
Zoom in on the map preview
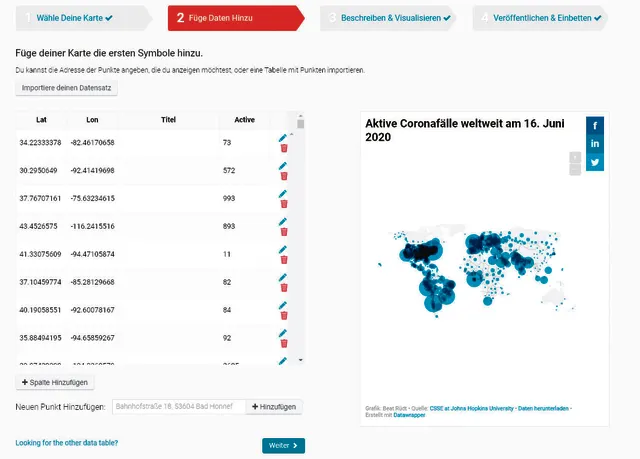click(x=574, y=157)
